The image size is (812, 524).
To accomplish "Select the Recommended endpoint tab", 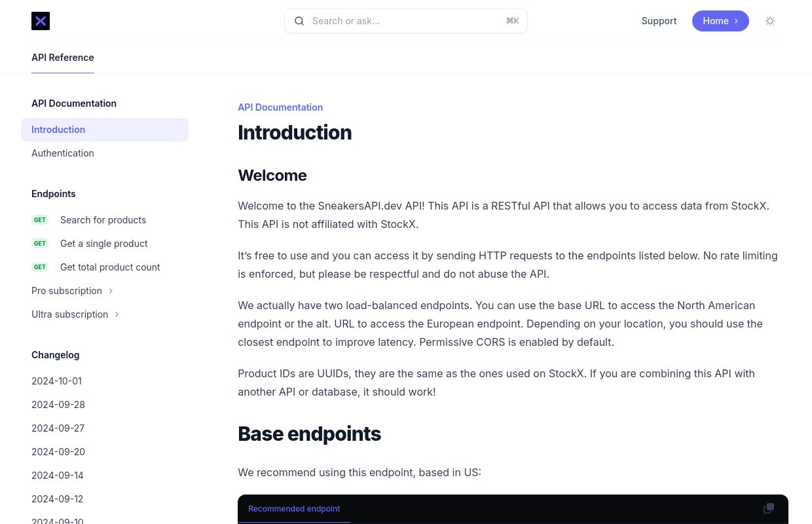I will (294, 509).
